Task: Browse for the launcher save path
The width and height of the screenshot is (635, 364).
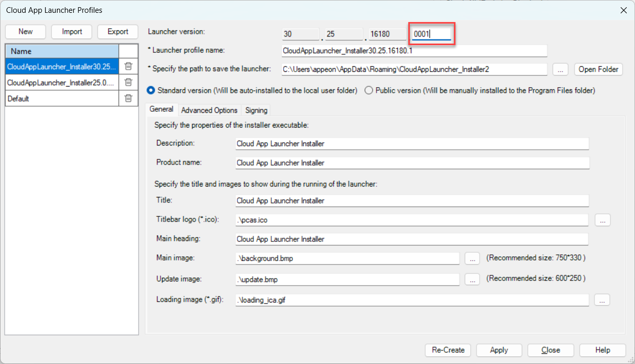Action: (x=560, y=70)
